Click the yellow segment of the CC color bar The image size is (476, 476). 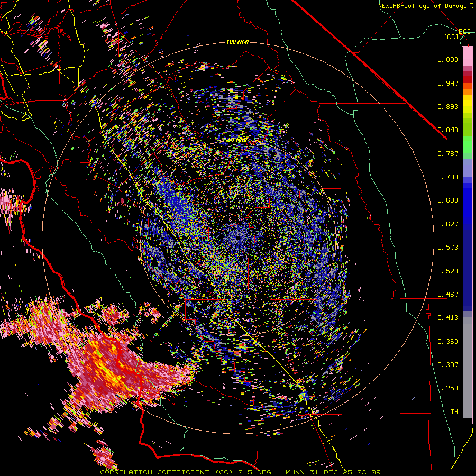pyautogui.click(x=467, y=104)
